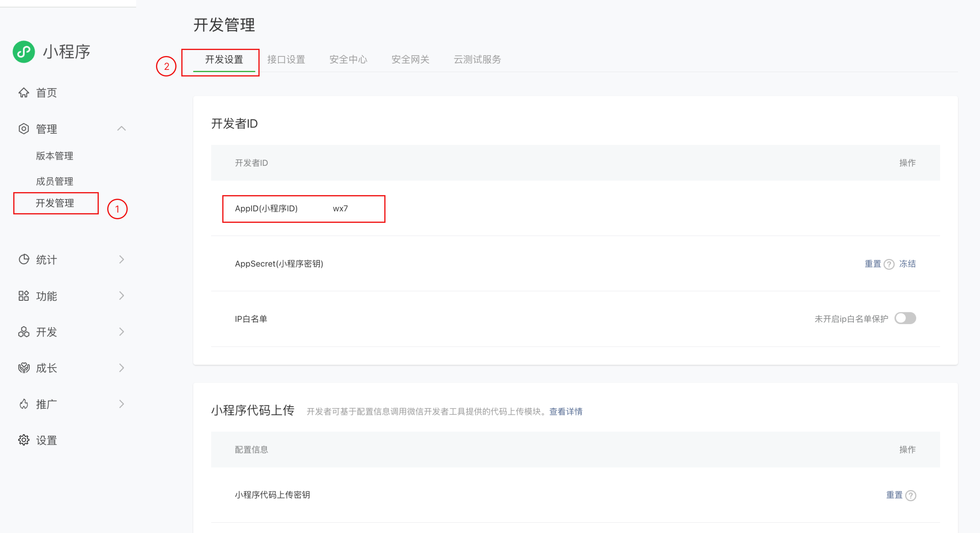The width and height of the screenshot is (980, 533).
Task: Click the 管理 menu label
Action: [x=46, y=129]
